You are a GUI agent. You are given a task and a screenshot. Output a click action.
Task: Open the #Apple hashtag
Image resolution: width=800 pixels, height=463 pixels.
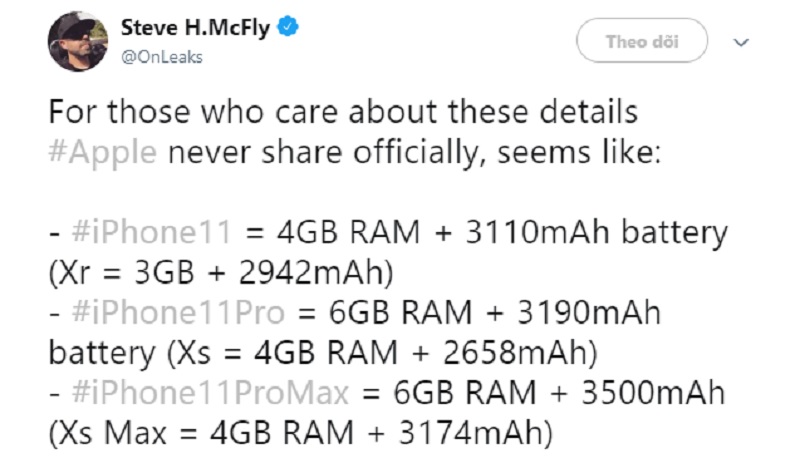coord(103,153)
